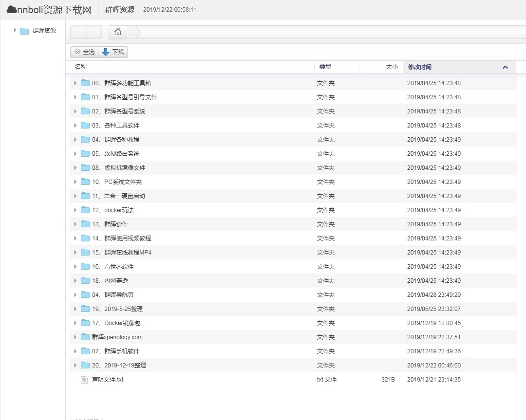Click the date 2019/12/22 00:46:00

click(x=434, y=365)
